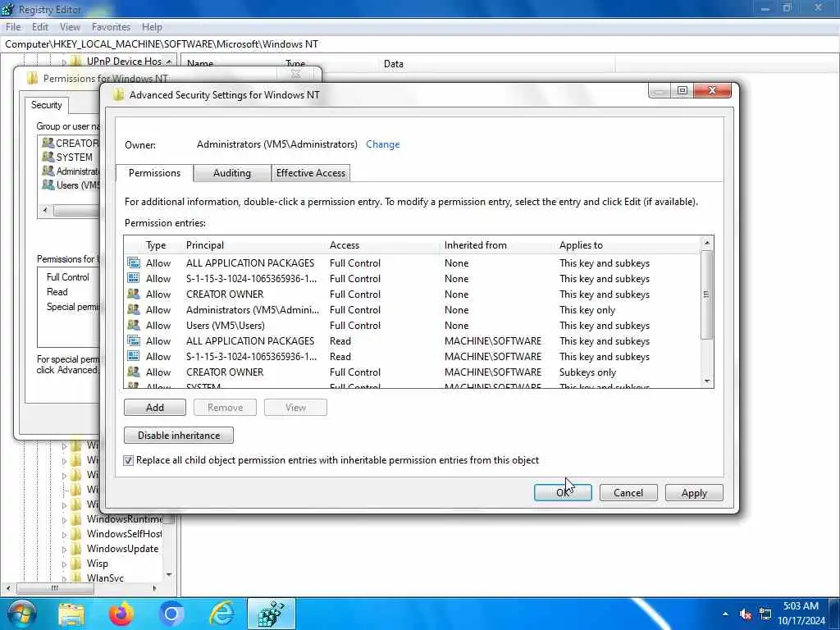Click the CREATOR OWNER 'Subkeys only' entry icon

click(134, 372)
